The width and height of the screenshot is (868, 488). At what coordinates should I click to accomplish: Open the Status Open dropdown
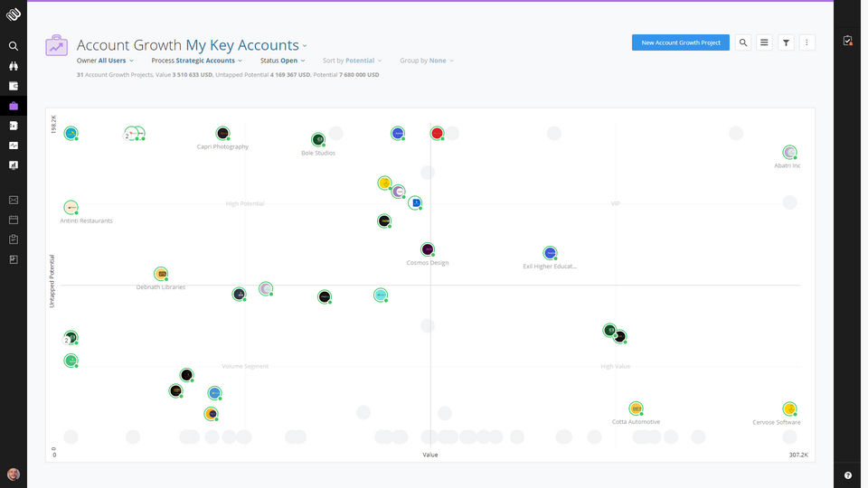pyautogui.click(x=282, y=61)
